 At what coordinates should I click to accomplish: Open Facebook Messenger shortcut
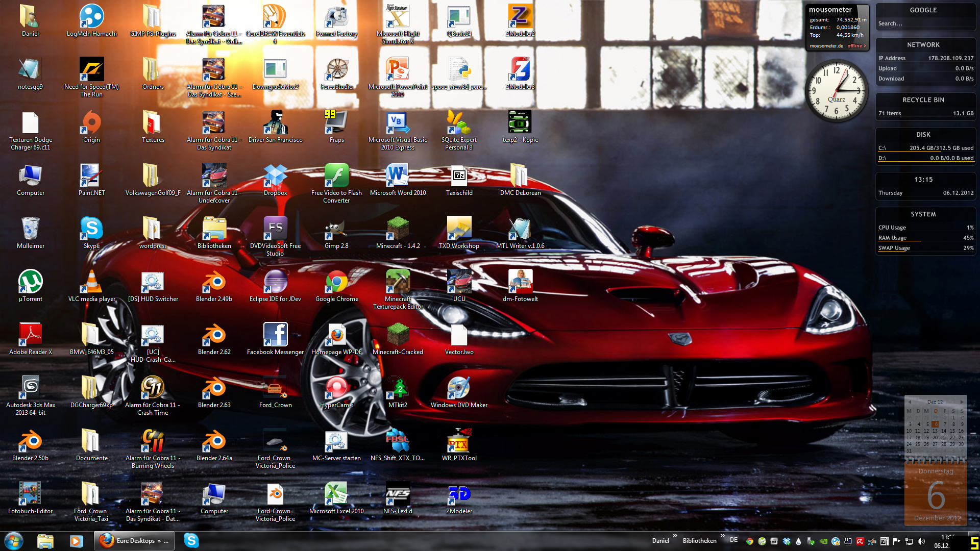coord(276,339)
